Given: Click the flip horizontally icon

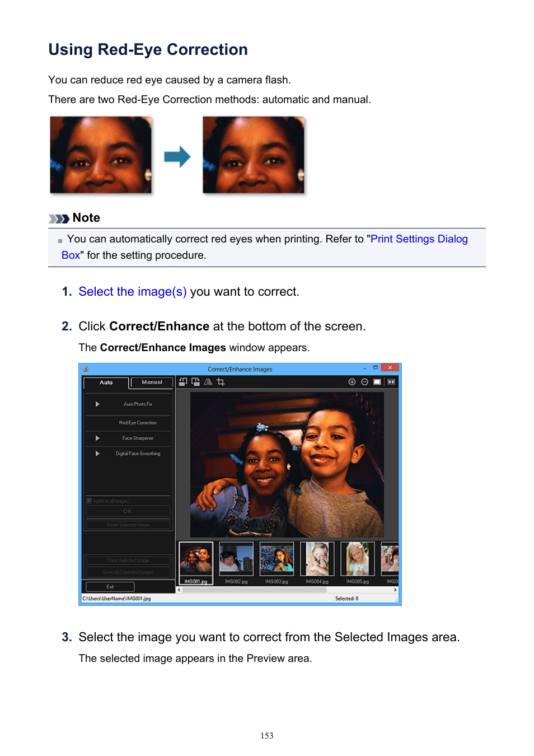Looking at the screenshot, I should click(x=208, y=382).
